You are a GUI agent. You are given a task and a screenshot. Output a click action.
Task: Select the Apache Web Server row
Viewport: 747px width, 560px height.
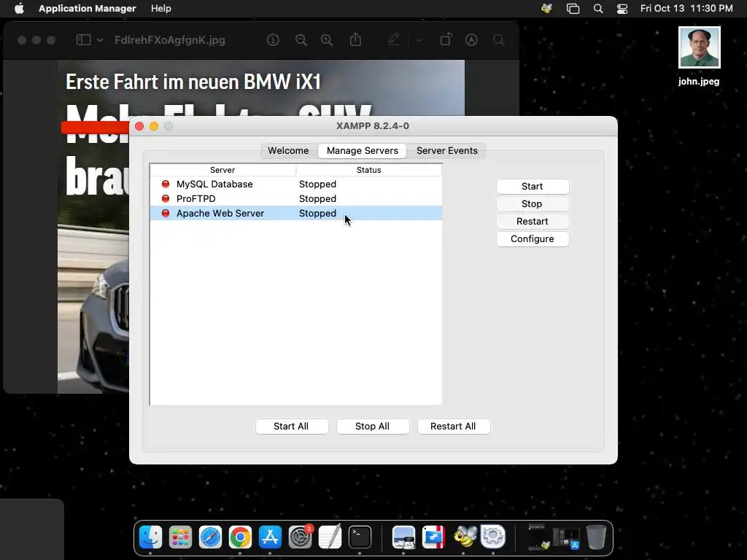[296, 214]
